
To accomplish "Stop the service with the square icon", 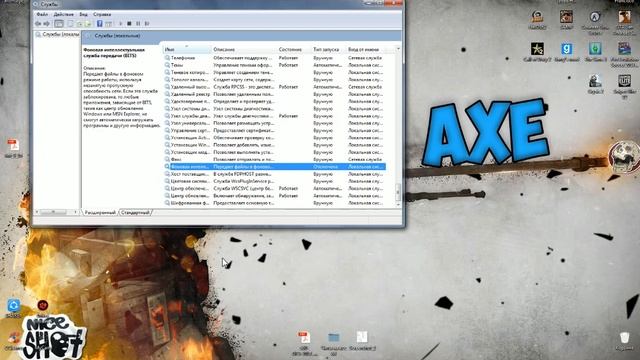I will coord(129,24).
